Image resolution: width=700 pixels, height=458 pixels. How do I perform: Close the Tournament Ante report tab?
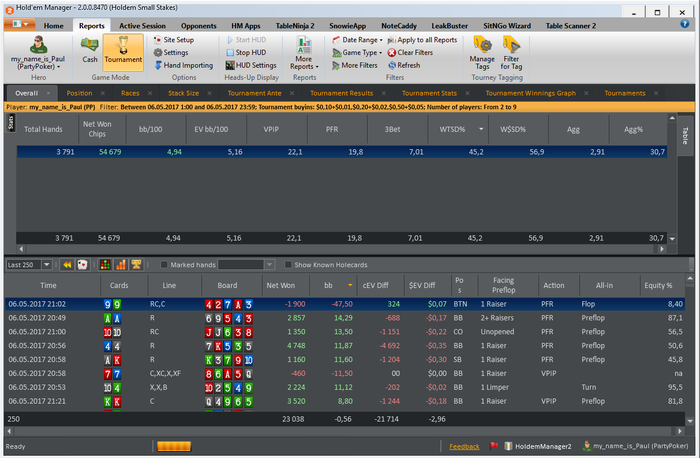click(x=292, y=93)
